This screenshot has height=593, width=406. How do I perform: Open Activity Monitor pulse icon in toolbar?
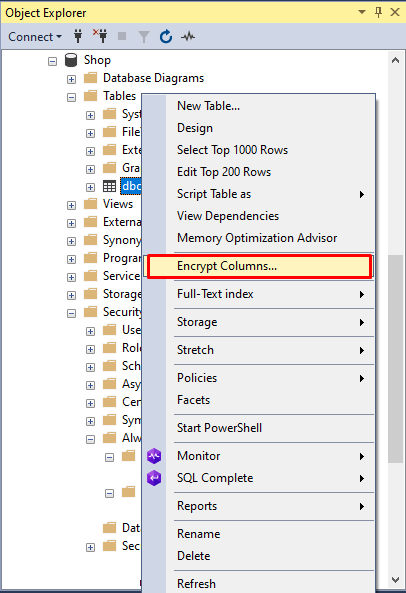[188, 37]
